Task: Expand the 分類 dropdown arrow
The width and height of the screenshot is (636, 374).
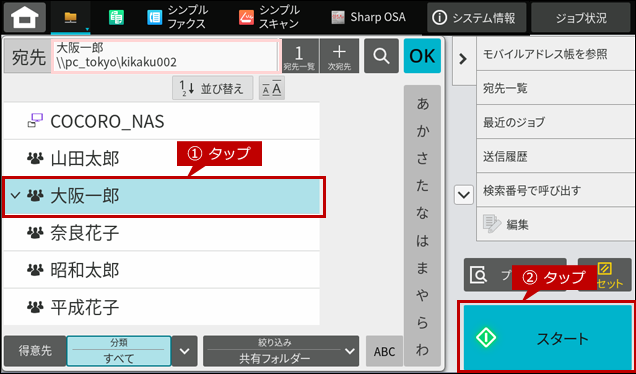Action: click(185, 351)
